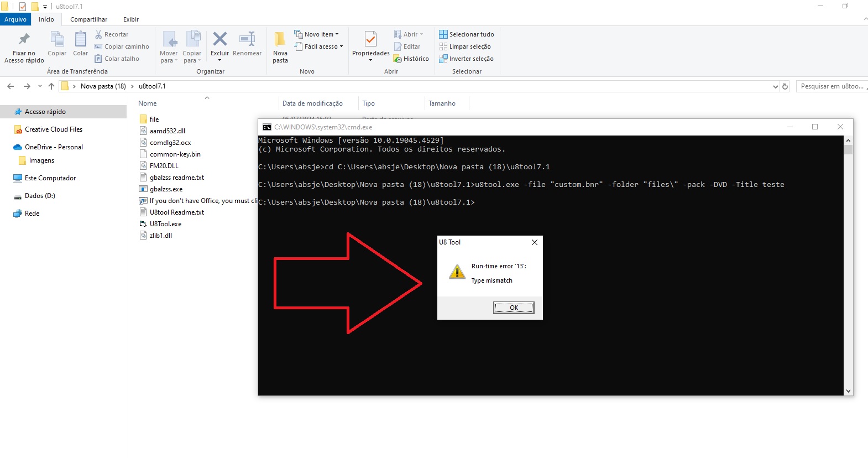Go forward with the right arrow

tap(27, 86)
